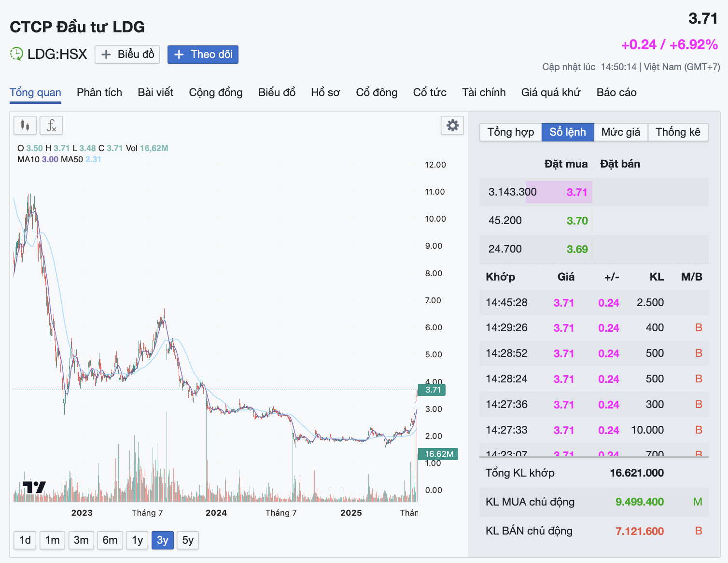Click the 2024 label on time axis

[x=216, y=513]
